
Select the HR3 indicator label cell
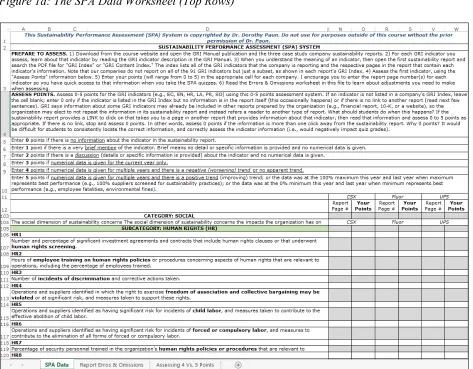click(169, 273)
